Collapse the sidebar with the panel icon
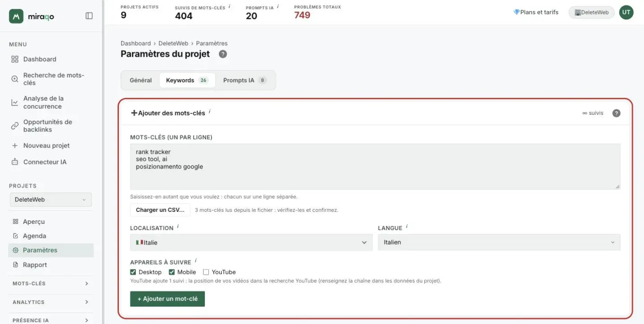 click(89, 16)
